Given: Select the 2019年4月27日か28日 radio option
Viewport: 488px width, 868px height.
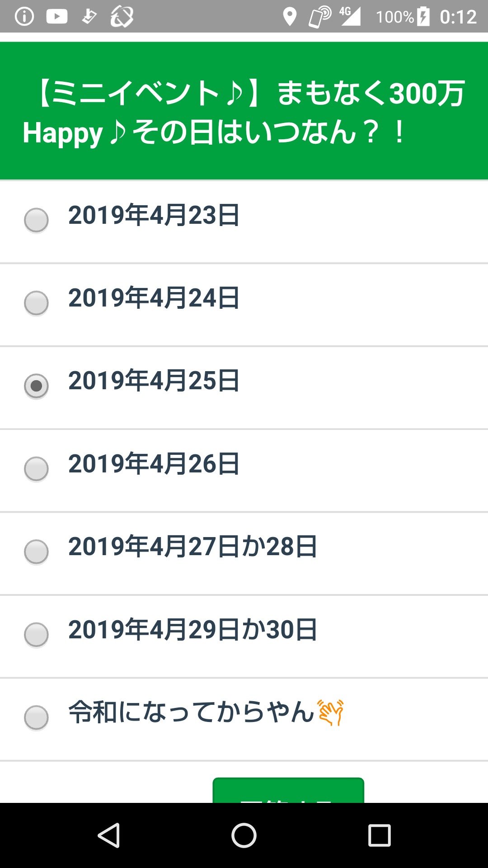Looking at the screenshot, I should 36,552.
